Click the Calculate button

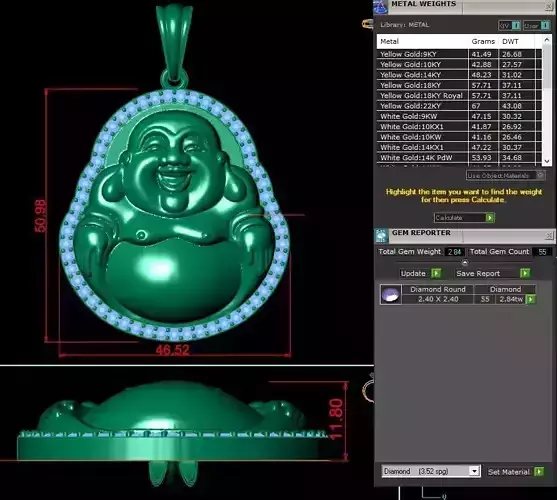tap(464, 218)
